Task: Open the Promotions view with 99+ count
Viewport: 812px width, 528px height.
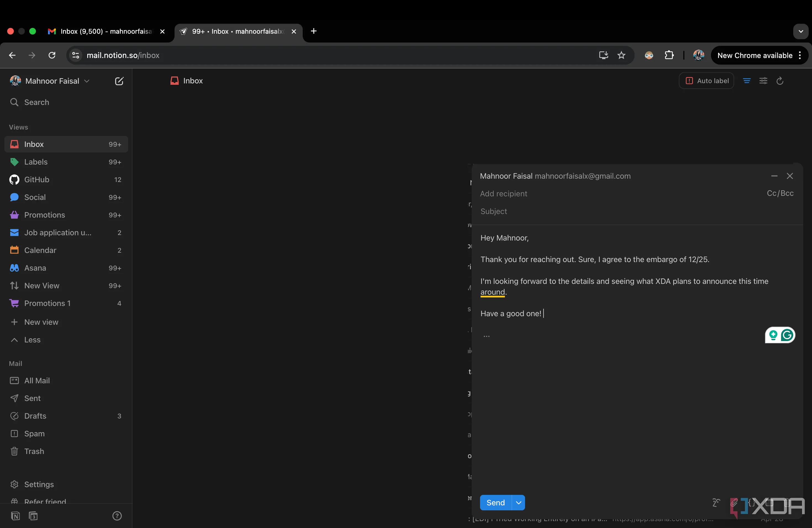Action: click(x=66, y=215)
